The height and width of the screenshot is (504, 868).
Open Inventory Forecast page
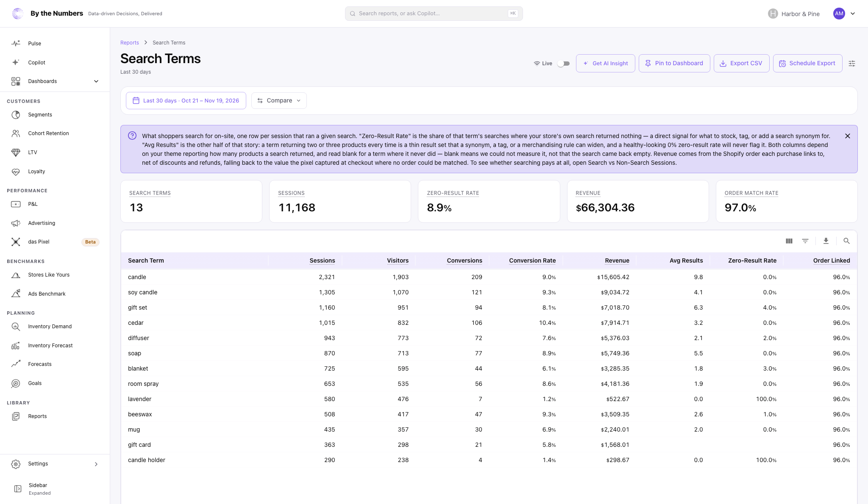coord(55,346)
